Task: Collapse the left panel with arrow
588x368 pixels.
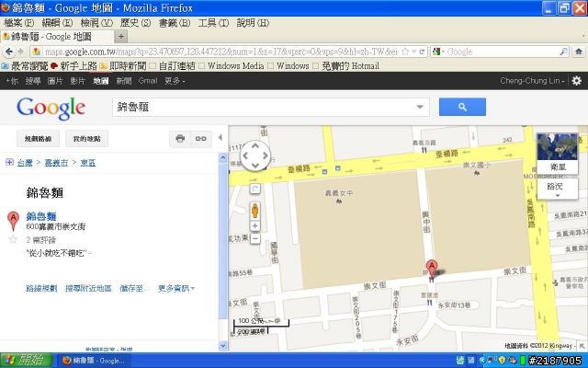Action: tap(220, 138)
